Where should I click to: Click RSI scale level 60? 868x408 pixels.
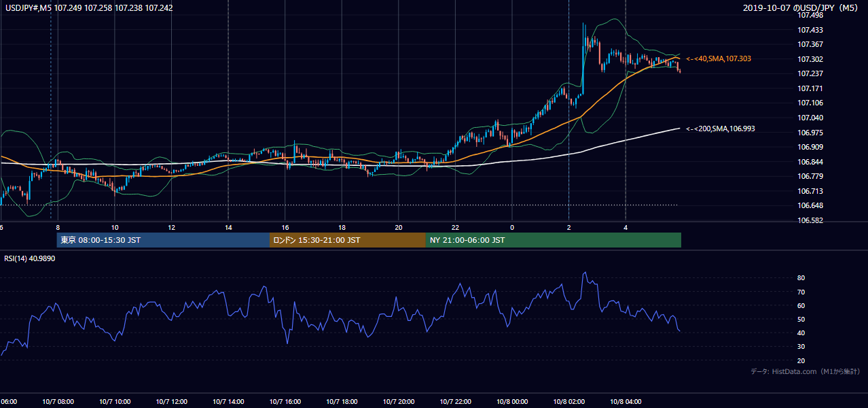pos(801,305)
